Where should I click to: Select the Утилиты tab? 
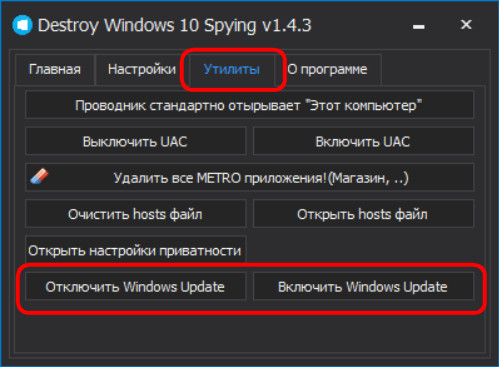(x=232, y=69)
